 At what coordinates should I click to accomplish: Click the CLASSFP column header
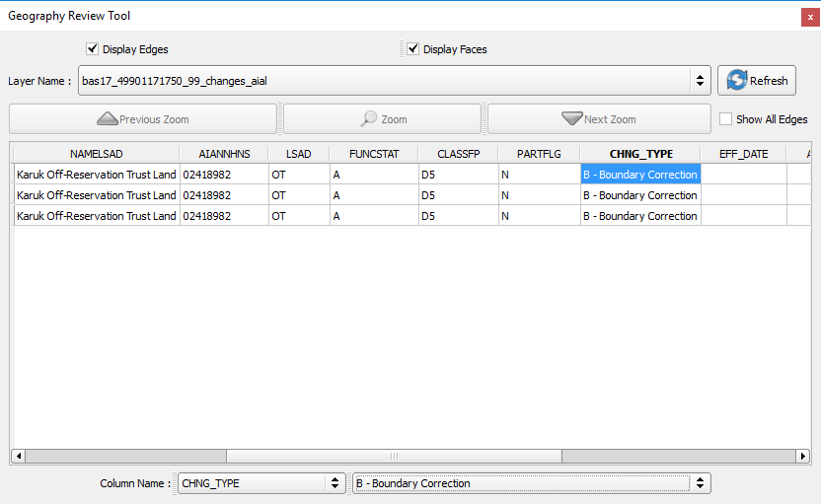point(458,154)
